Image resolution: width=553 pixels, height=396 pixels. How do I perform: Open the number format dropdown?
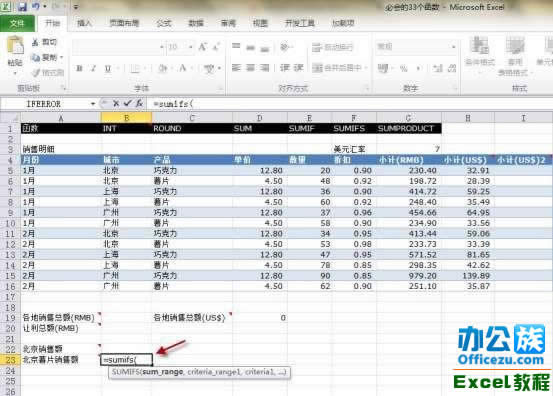pyautogui.click(x=453, y=47)
